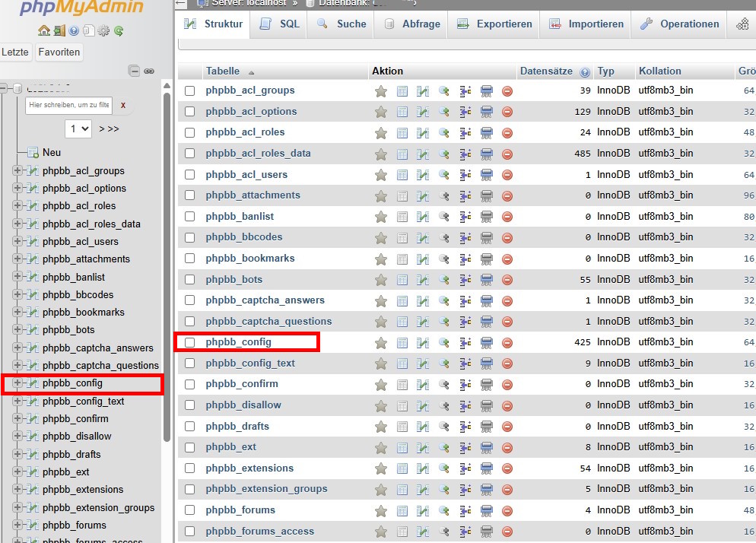This screenshot has width=756, height=543.
Task: Open the gear settings icon in sidebar
Action: pyautogui.click(x=103, y=31)
